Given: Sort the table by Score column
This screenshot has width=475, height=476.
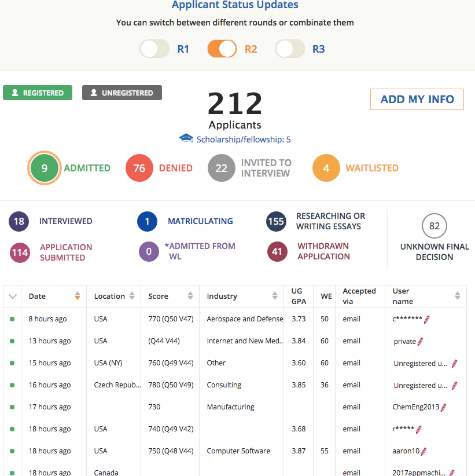Looking at the screenshot, I should [190, 296].
